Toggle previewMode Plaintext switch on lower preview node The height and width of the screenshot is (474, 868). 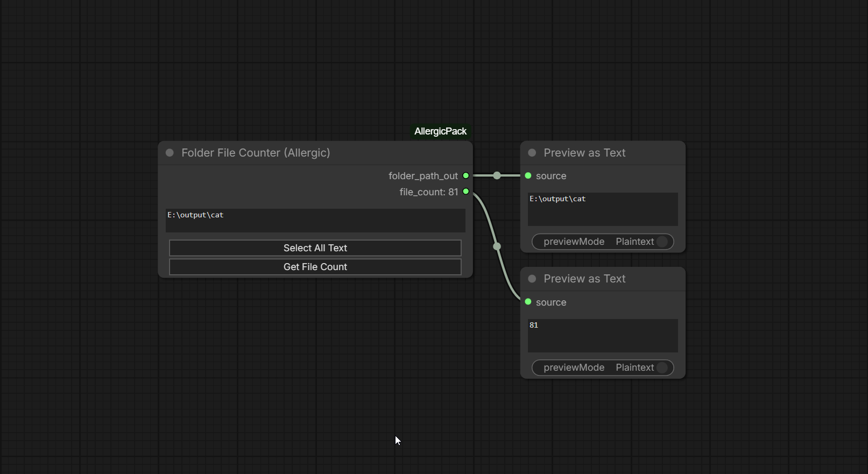(x=603, y=367)
